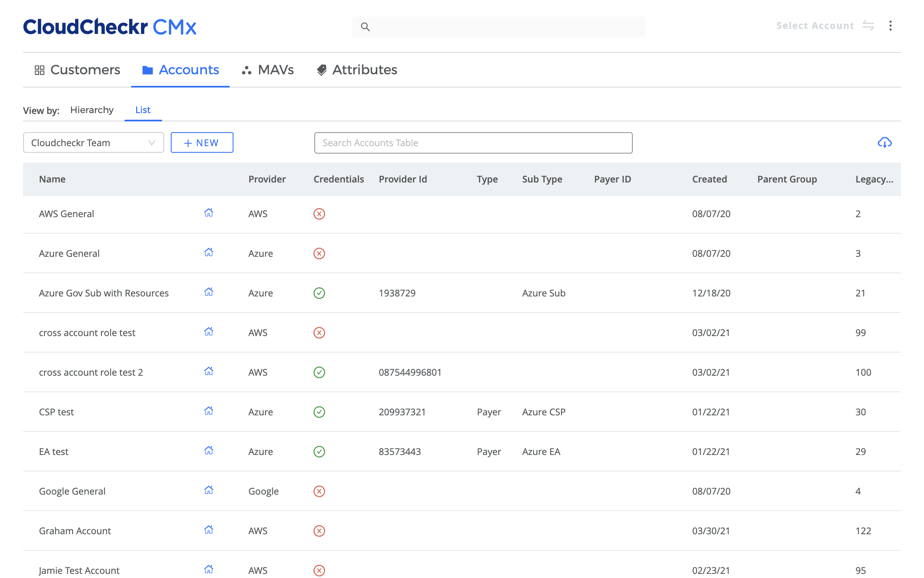The image size is (924, 578).
Task: Click legacy ID 122 cell
Action: click(863, 531)
